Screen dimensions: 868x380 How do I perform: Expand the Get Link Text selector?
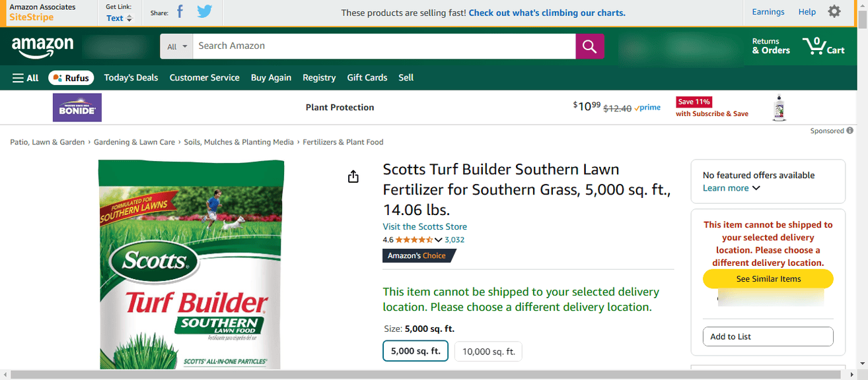point(119,18)
